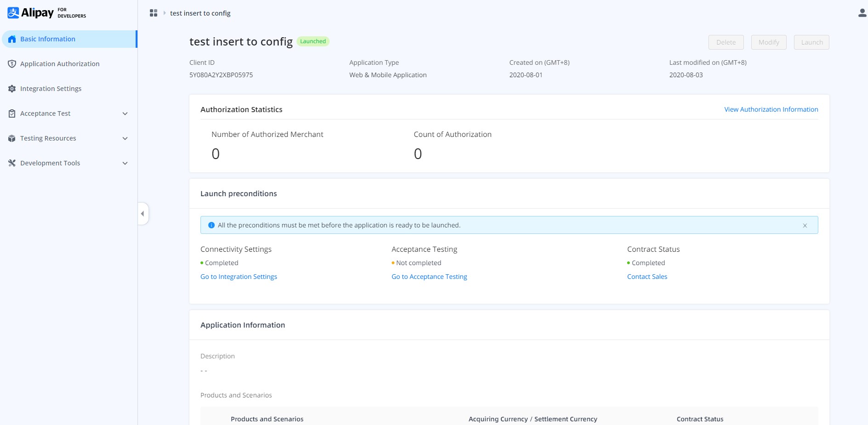Click the Testing Resources cube icon
This screenshot has width=868, height=425.
(12, 138)
